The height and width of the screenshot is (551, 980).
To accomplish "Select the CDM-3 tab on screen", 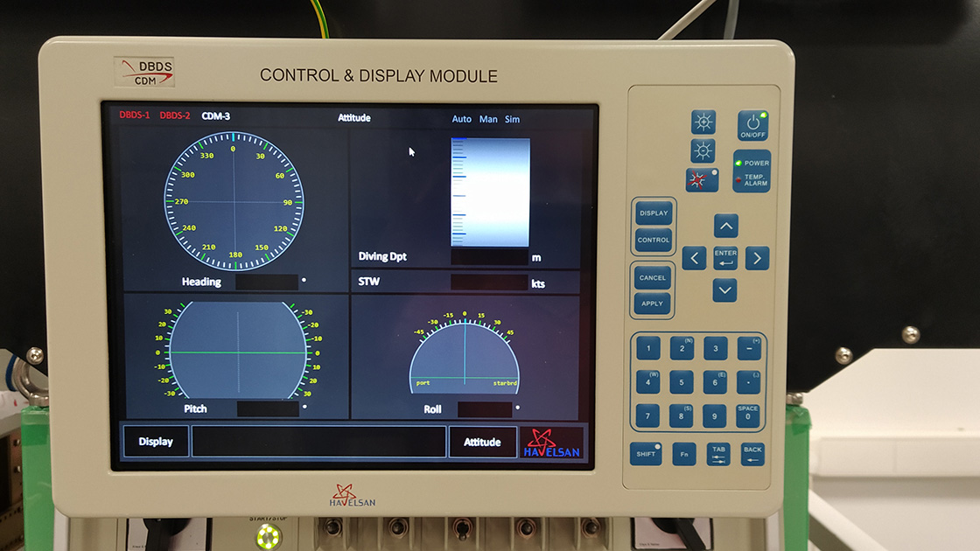I will coord(215,116).
